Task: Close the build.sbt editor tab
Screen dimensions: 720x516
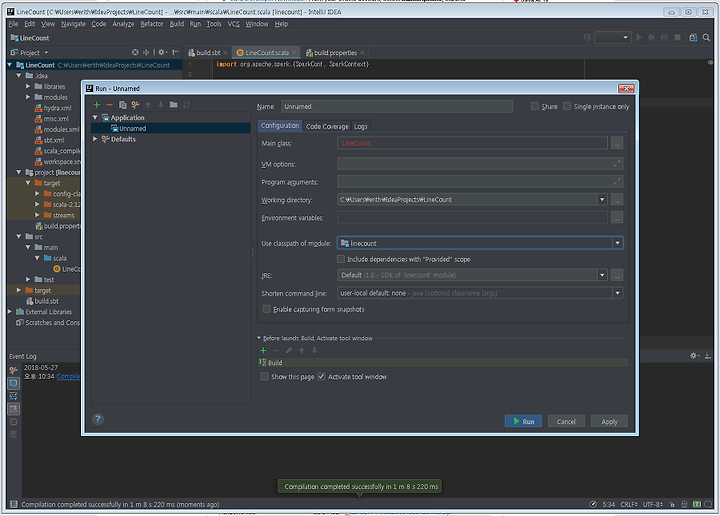Action: [225, 53]
